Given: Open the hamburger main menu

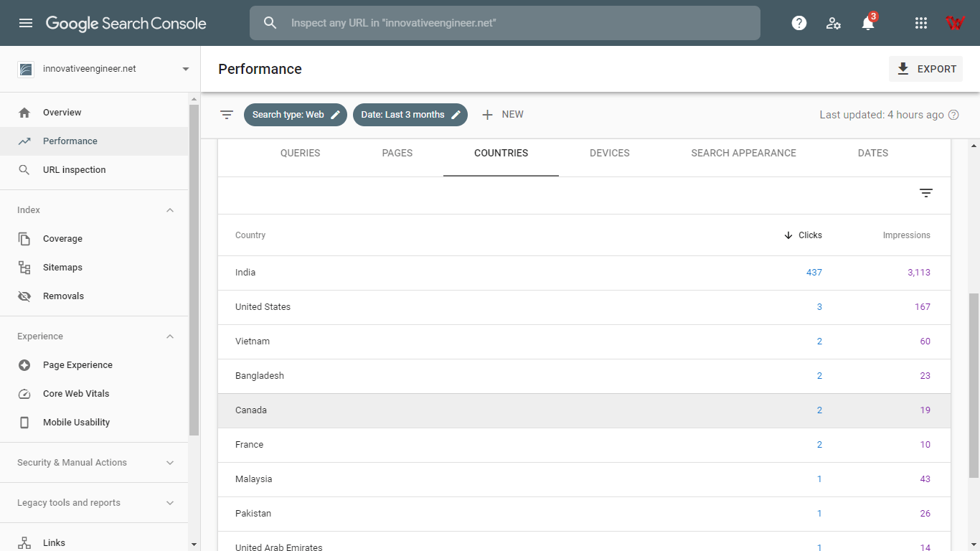Looking at the screenshot, I should (x=26, y=23).
